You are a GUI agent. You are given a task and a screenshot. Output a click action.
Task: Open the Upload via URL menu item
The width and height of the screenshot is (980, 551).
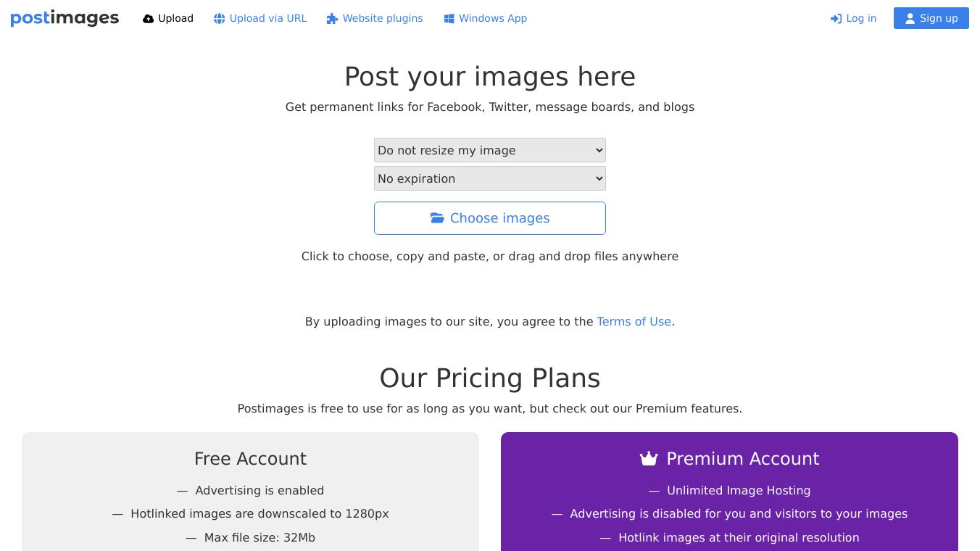click(x=260, y=18)
